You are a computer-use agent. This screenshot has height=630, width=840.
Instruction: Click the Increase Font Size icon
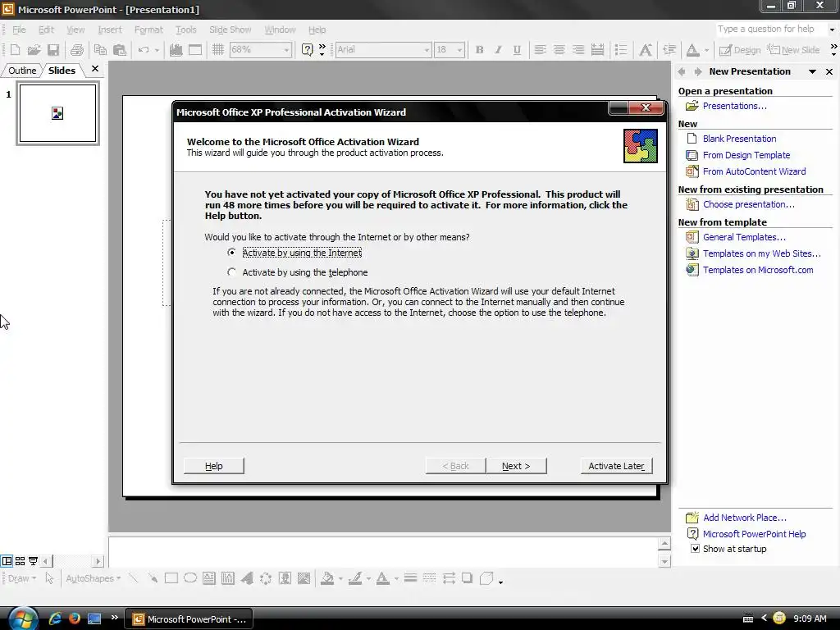pyautogui.click(x=646, y=50)
